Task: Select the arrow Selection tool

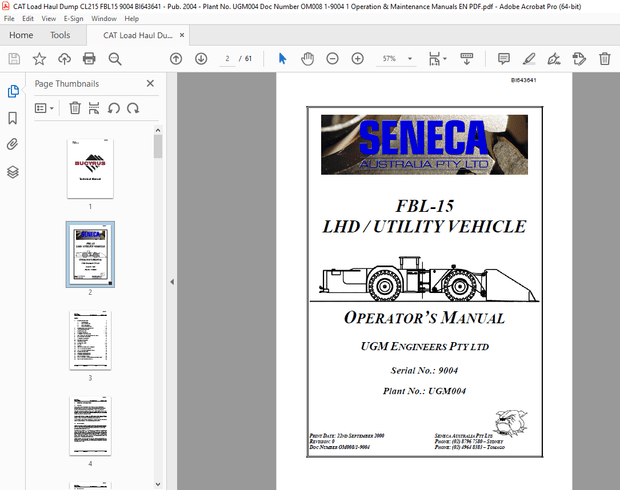Action: [282, 59]
